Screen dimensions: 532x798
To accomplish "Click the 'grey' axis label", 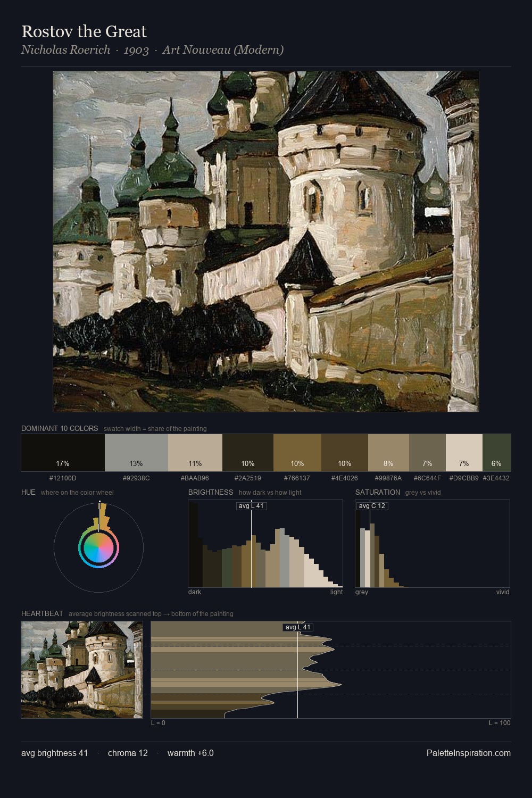I will 362,592.
